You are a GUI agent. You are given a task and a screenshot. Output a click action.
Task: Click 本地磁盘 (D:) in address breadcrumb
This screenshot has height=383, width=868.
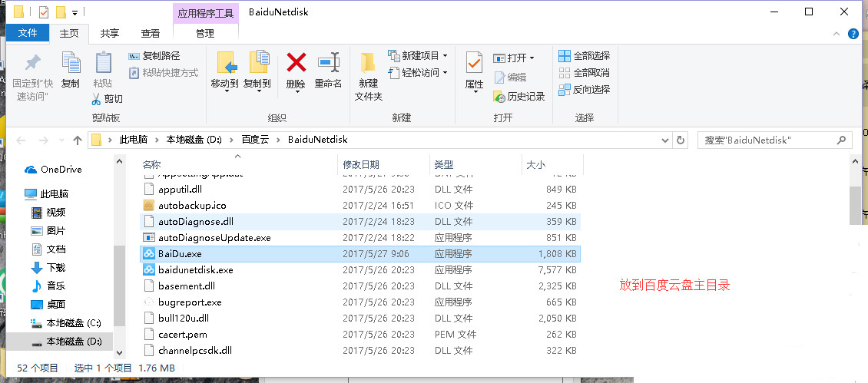tap(194, 140)
